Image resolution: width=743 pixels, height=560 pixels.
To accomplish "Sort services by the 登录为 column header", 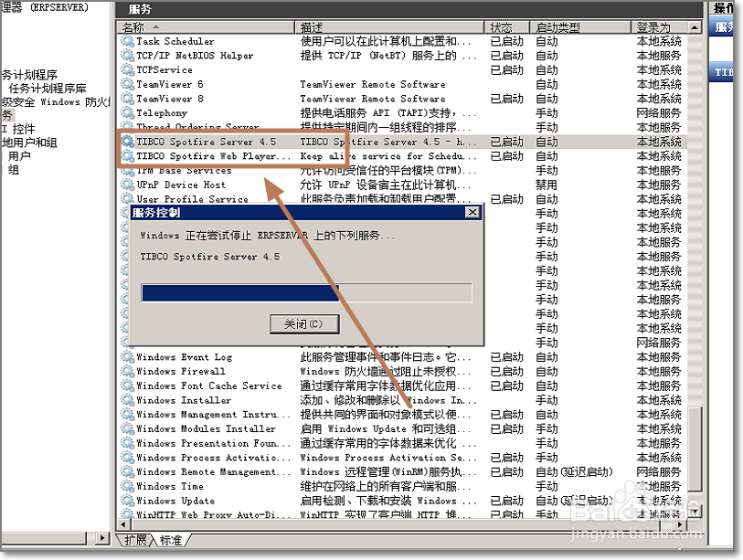I will tap(660, 27).
